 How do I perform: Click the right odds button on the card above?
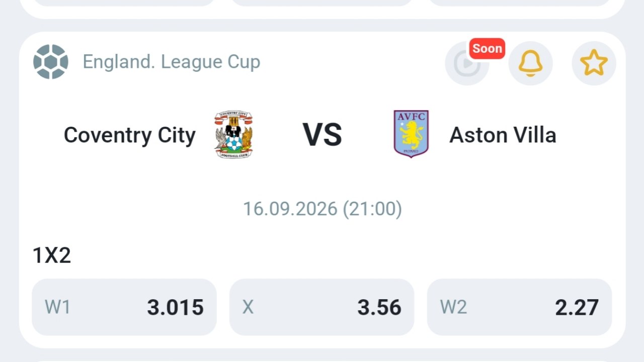tap(520, 3)
